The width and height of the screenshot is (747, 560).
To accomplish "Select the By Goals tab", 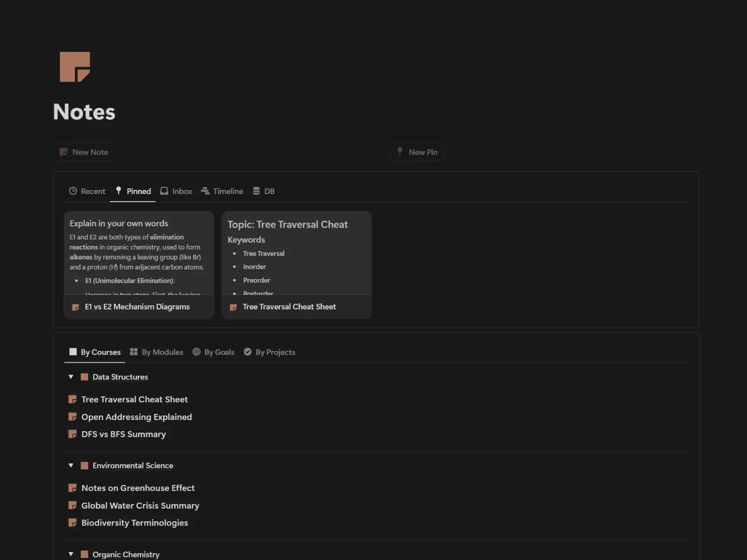I will pyautogui.click(x=213, y=352).
